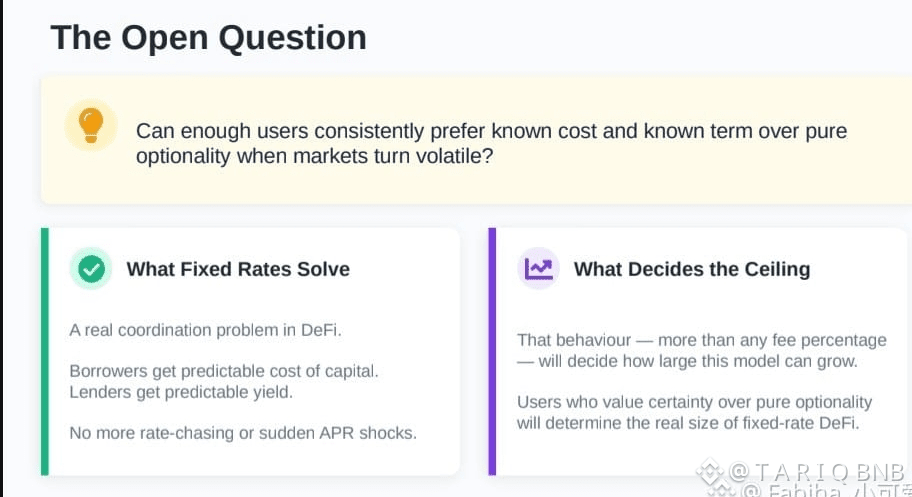Click the orange lightbulb icon
This screenshot has width=912, height=497.
click(91, 125)
